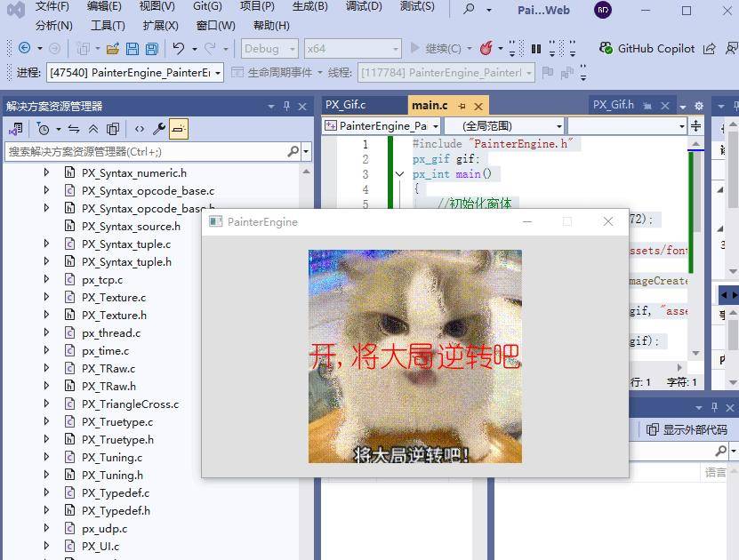Toggle sync with active document
Screen dimensions: 739x560
click(74, 129)
